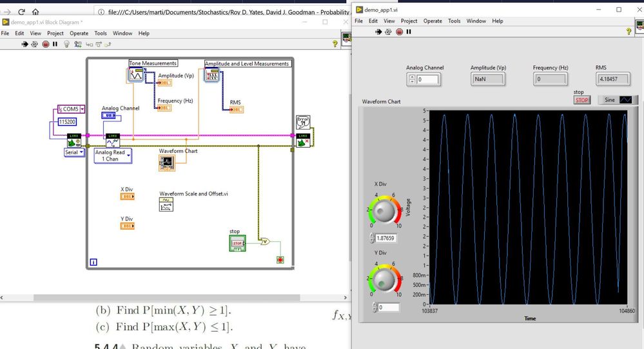This screenshot has height=349, width=644.
Task: Click Y Div digital display value field
Action: tap(388, 307)
